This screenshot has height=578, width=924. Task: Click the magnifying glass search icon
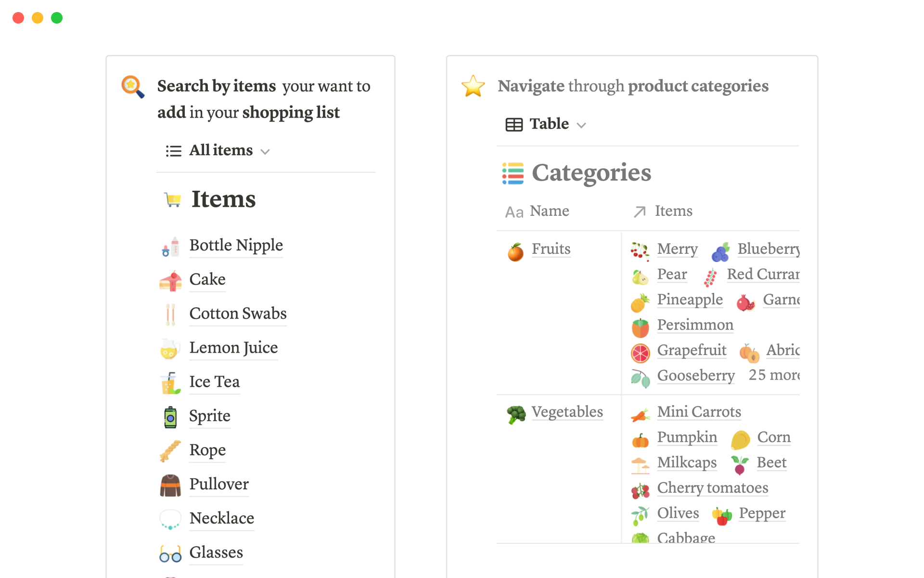(132, 87)
